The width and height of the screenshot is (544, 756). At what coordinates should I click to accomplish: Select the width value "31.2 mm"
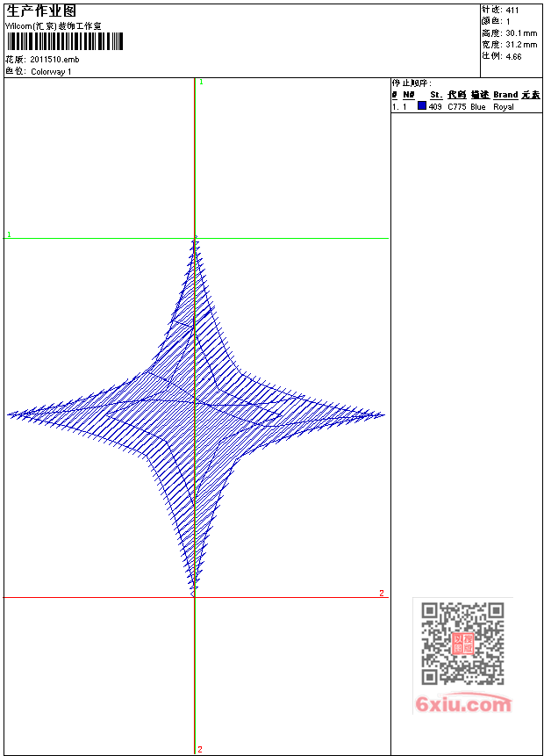click(x=521, y=45)
